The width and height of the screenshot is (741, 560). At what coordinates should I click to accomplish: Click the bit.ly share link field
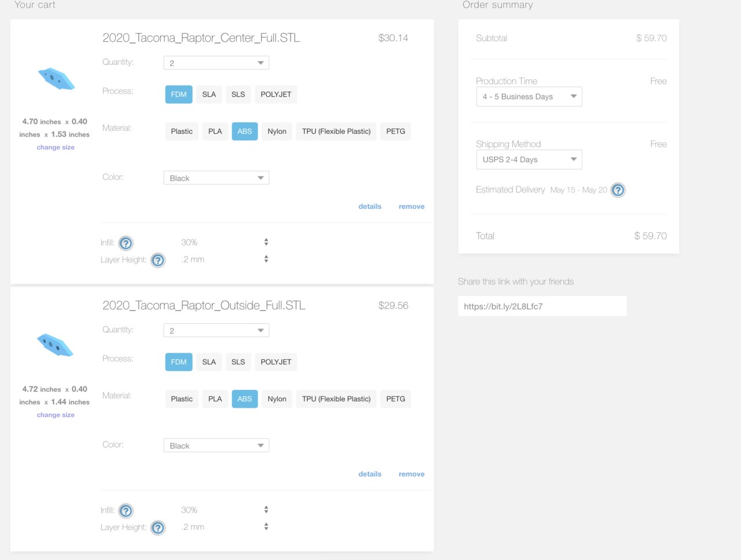542,306
